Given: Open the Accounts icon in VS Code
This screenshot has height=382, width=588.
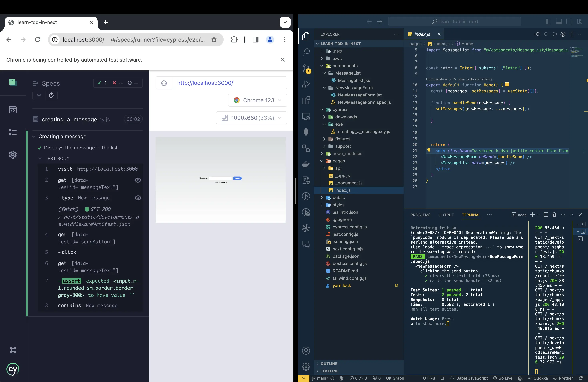Looking at the screenshot, I should 306,351.
